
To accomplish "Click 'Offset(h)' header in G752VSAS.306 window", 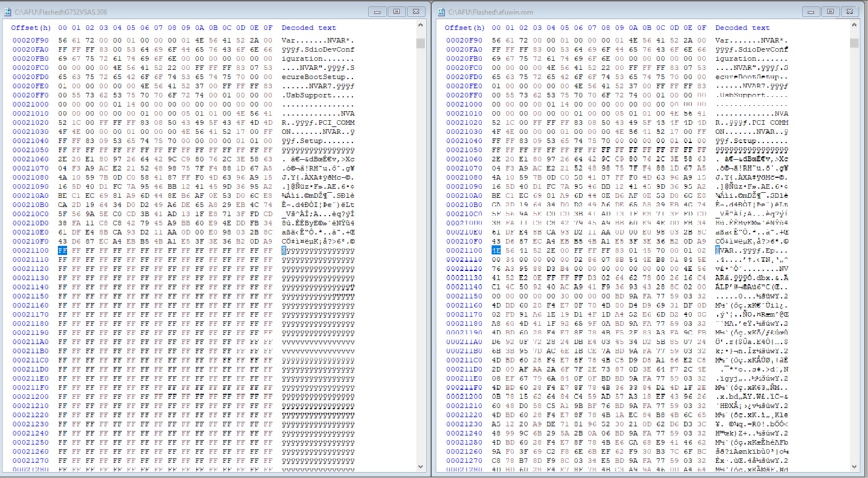I will pos(31,27).
